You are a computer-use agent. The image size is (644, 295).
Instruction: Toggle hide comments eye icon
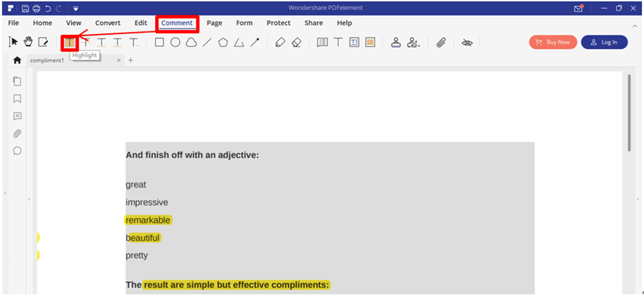coord(467,43)
